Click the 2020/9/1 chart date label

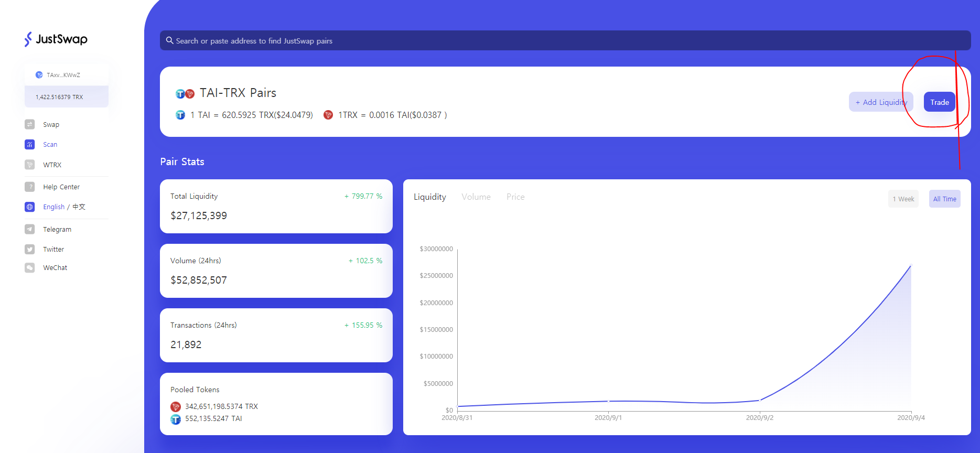[x=608, y=418]
